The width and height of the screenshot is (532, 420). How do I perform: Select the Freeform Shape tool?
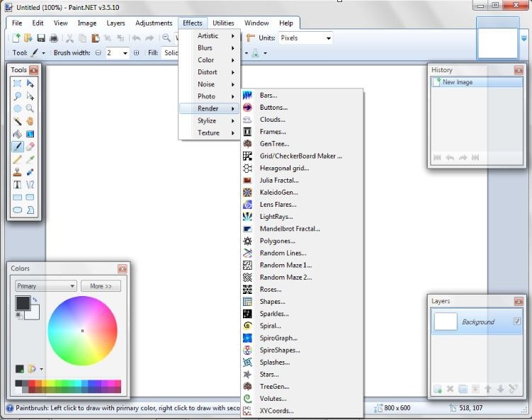tap(30, 210)
